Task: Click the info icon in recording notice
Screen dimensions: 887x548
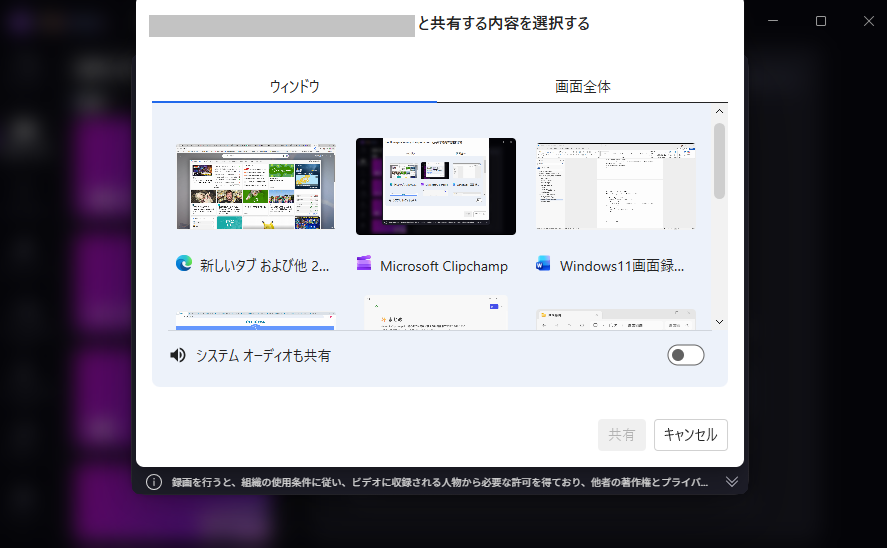Action: 154,482
